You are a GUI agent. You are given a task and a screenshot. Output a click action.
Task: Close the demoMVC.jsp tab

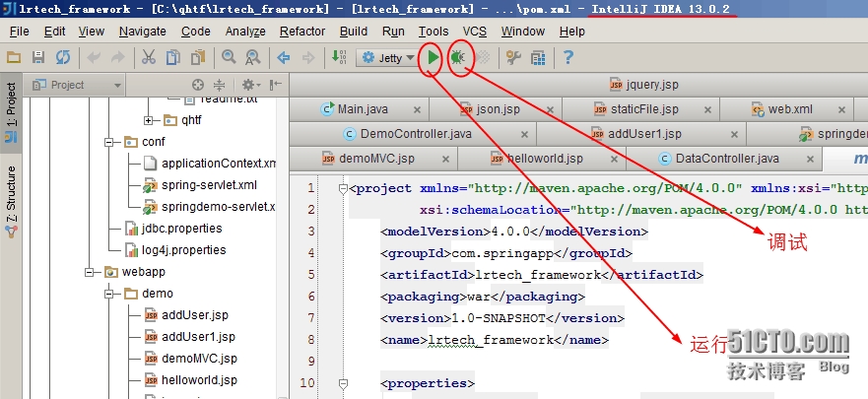[x=445, y=160]
